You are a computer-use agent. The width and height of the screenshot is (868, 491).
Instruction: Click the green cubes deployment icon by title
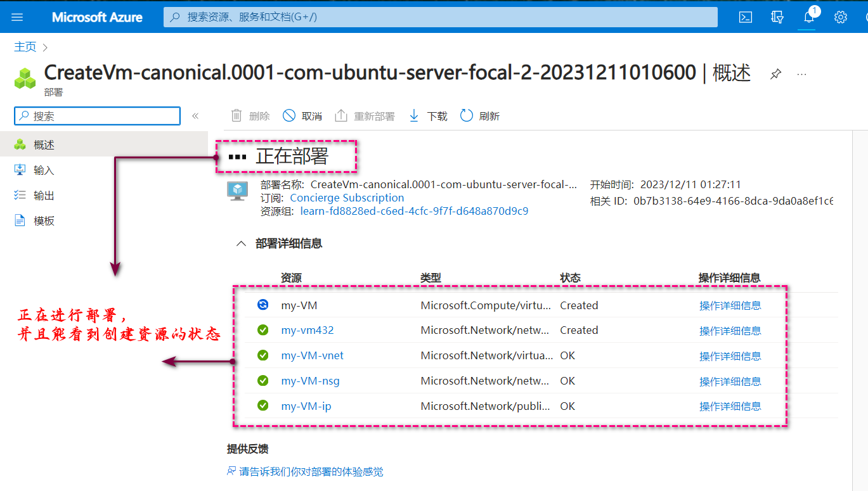pyautogui.click(x=25, y=79)
